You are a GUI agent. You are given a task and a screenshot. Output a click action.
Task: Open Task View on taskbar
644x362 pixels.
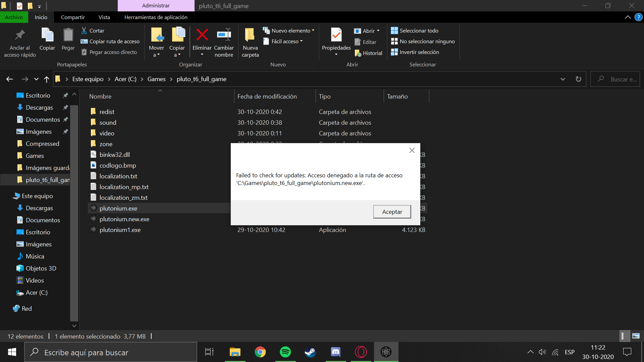tap(209, 352)
